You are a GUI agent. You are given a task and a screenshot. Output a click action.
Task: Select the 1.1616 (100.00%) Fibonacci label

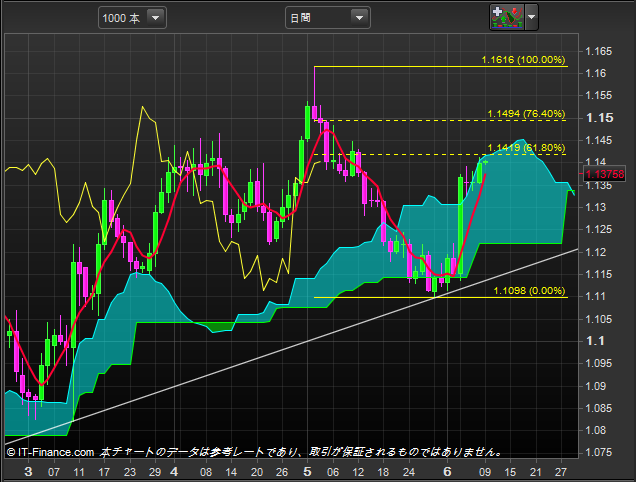pyautogui.click(x=523, y=60)
